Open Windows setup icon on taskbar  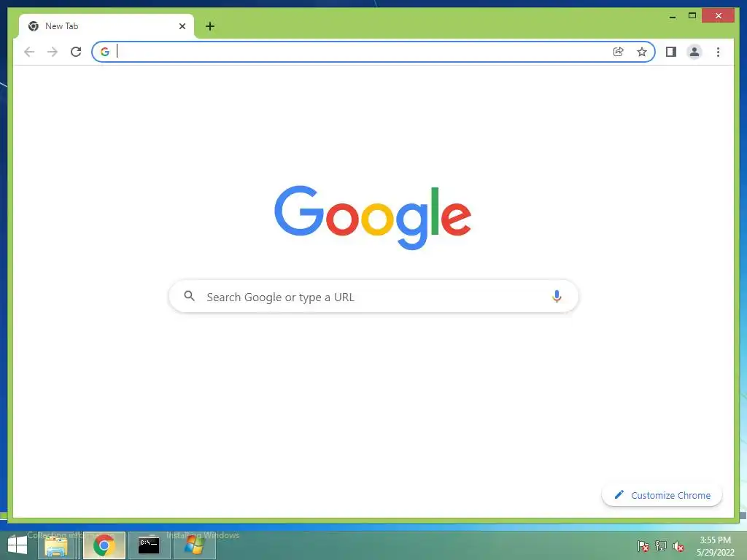pyautogui.click(x=194, y=545)
